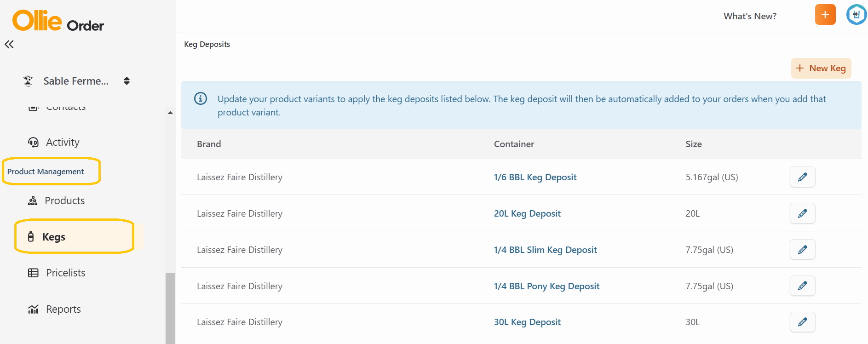Edit the 1/4 BBL Slim Keg Deposit row
The height and width of the screenshot is (344, 868).
(x=803, y=250)
